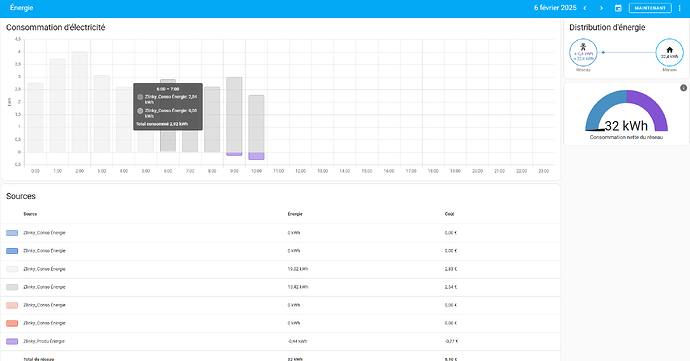Screen dimensions: 690x361
Task: Open the 13,42 kWh grey source row
Action: [280, 287]
